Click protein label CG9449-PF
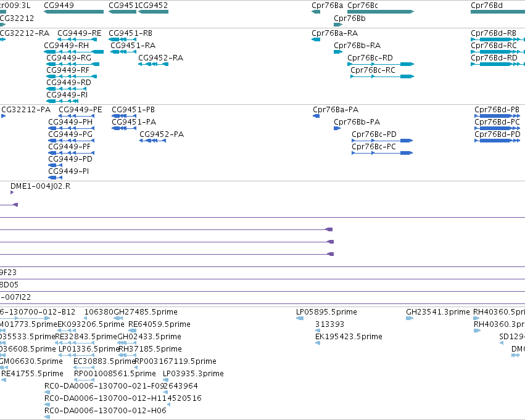 (69, 147)
